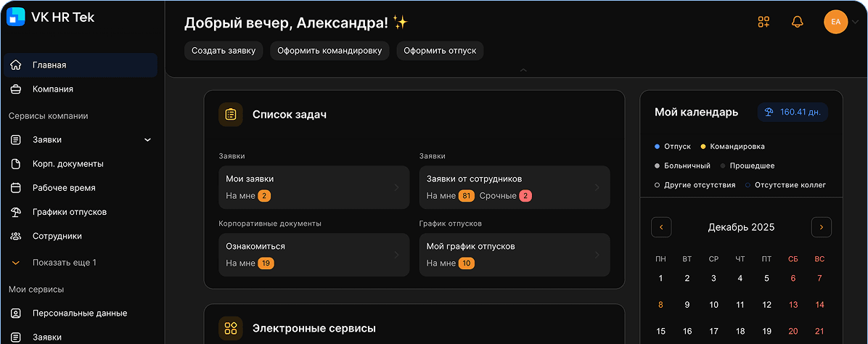Collapse the header panel with the up chevron
The image size is (868, 344).
[x=523, y=70]
